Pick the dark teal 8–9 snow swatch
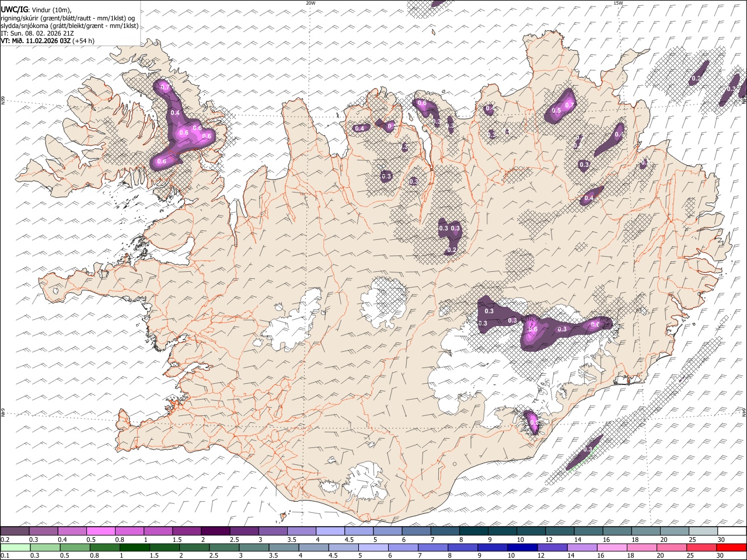This screenshot has width=747, height=560. 473,531
